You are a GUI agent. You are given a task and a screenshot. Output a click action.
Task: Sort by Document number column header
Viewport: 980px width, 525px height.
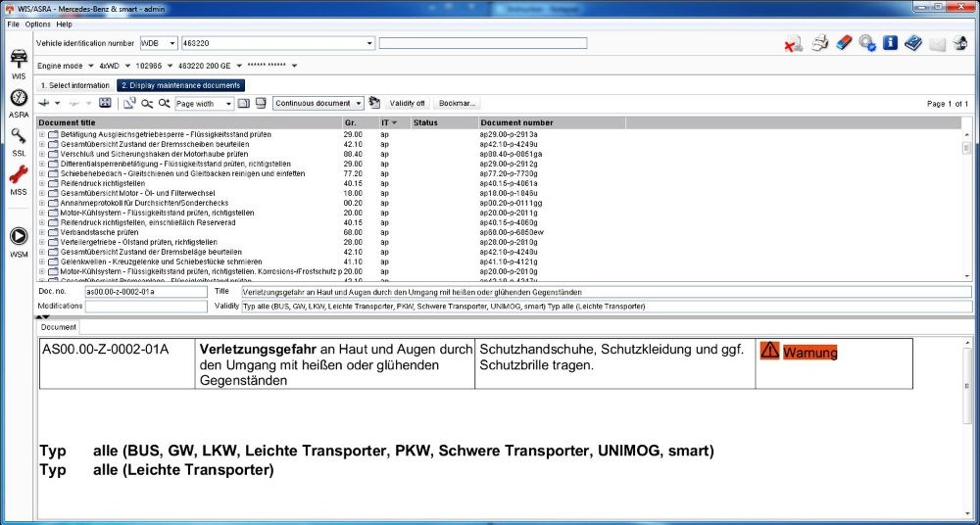coord(553,123)
